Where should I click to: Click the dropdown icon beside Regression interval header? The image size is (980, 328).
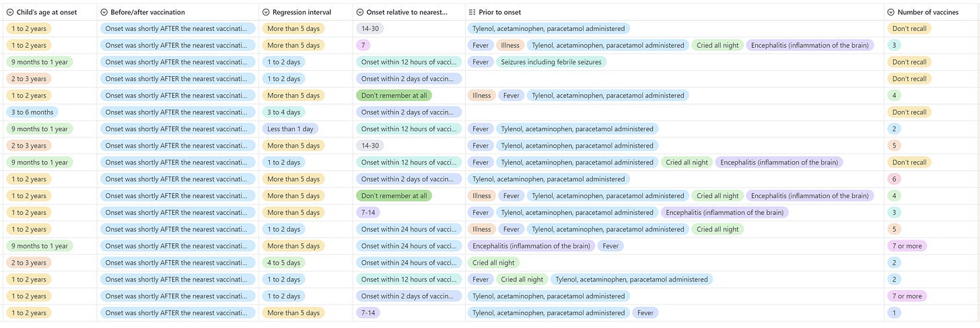tap(266, 12)
